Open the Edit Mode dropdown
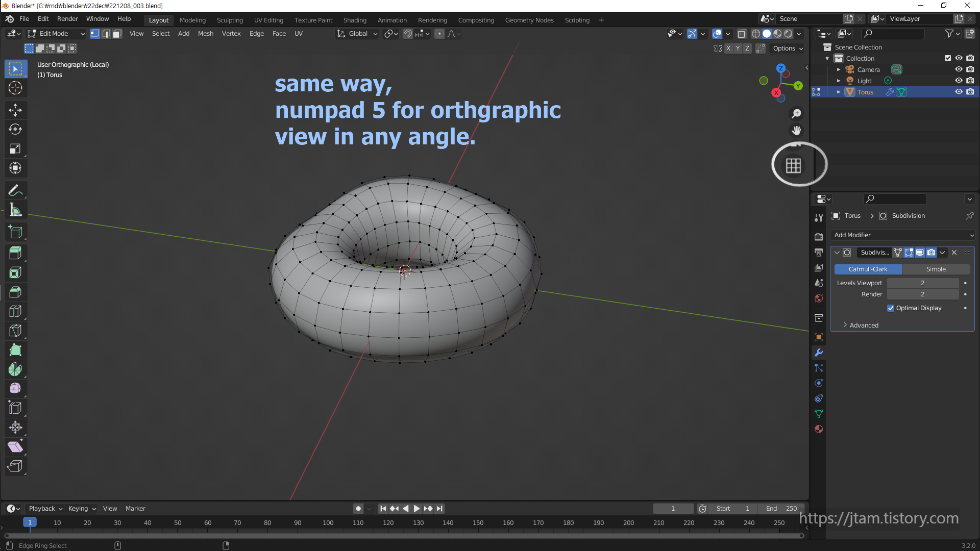Screen dimensions: 980x551 (56, 34)
